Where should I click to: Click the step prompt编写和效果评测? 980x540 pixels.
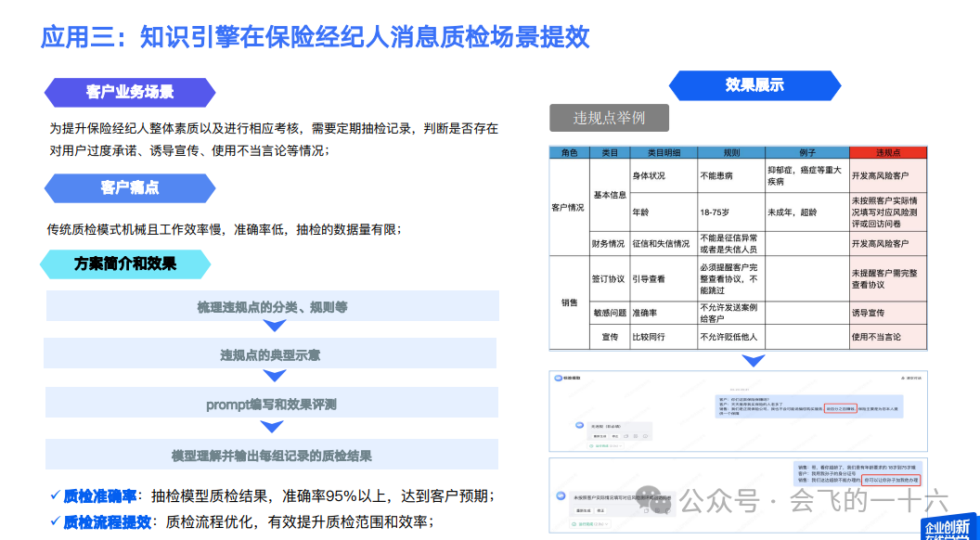[x=271, y=404]
